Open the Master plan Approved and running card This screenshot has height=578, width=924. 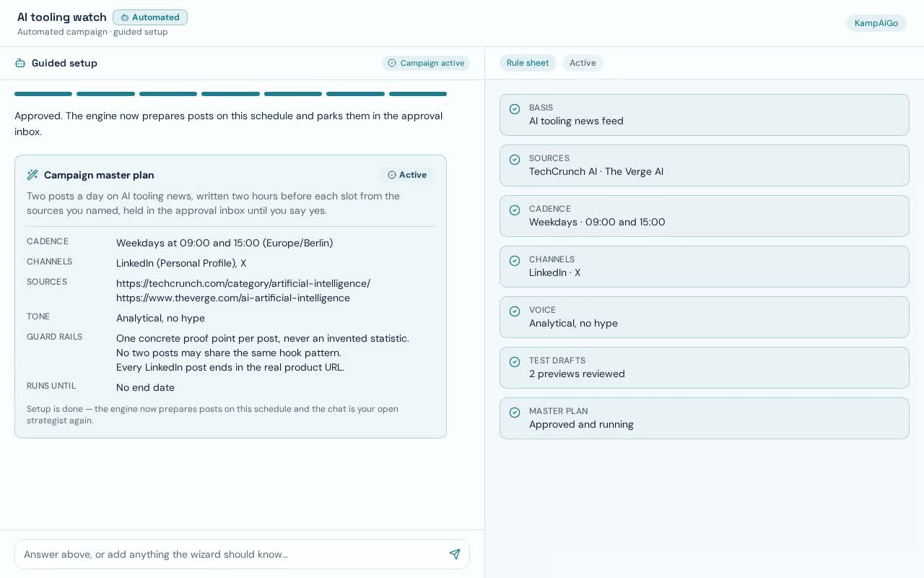(705, 418)
